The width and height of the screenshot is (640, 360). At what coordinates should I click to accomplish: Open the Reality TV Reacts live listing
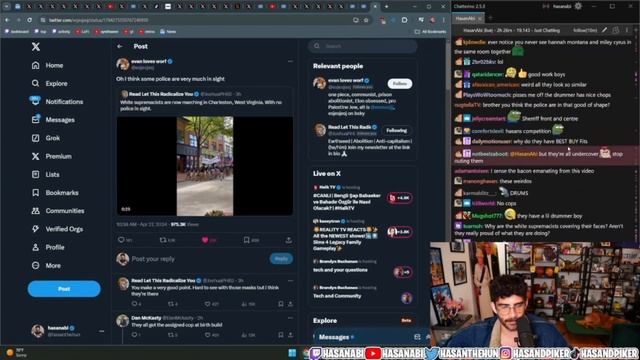click(x=362, y=235)
